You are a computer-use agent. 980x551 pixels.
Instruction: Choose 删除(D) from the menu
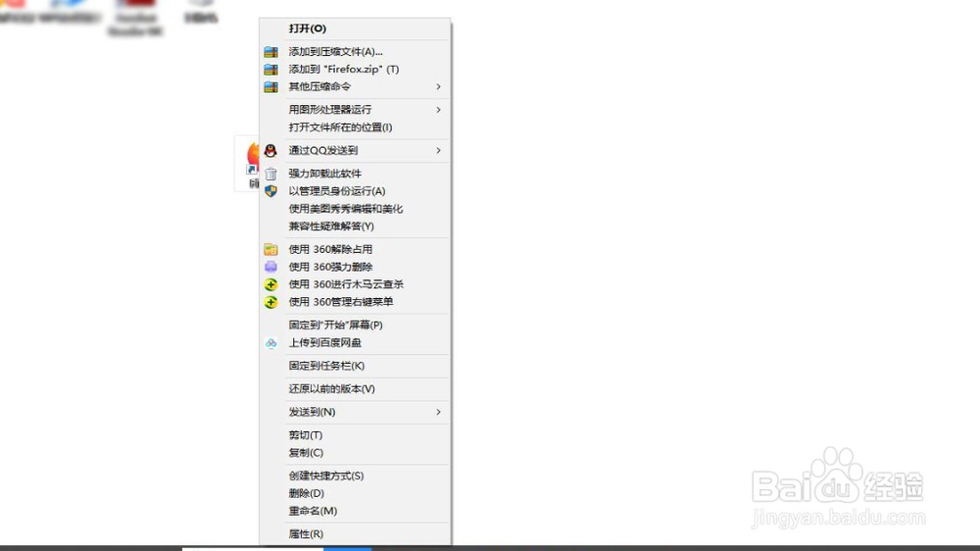coord(355,493)
